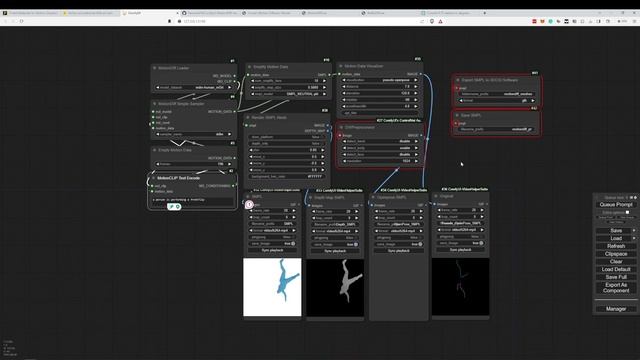Click right arrow of rotation widget

(416, 100)
